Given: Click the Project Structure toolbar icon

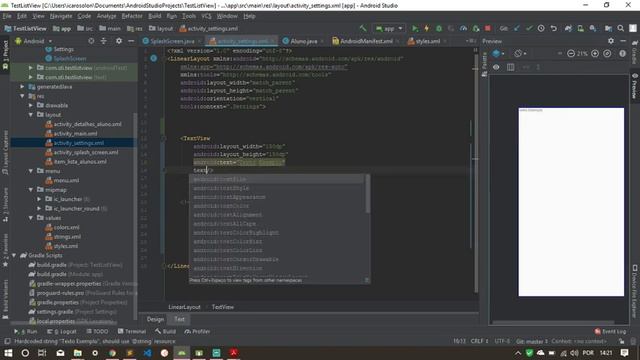Looking at the screenshot, I should (608, 28).
